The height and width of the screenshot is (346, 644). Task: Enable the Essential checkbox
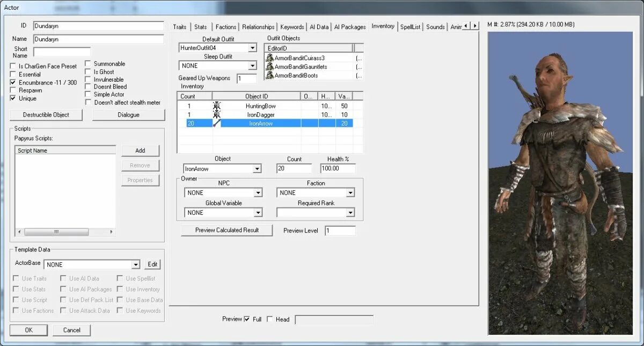tap(13, 75)
